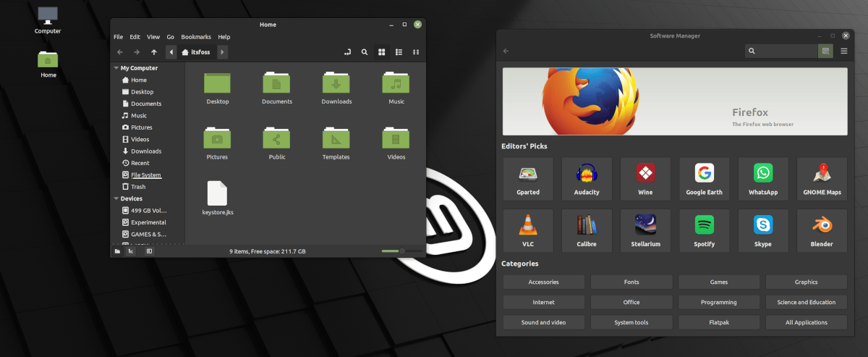Open the GParted app tile
868x357 pixels.
click(527, 179)
